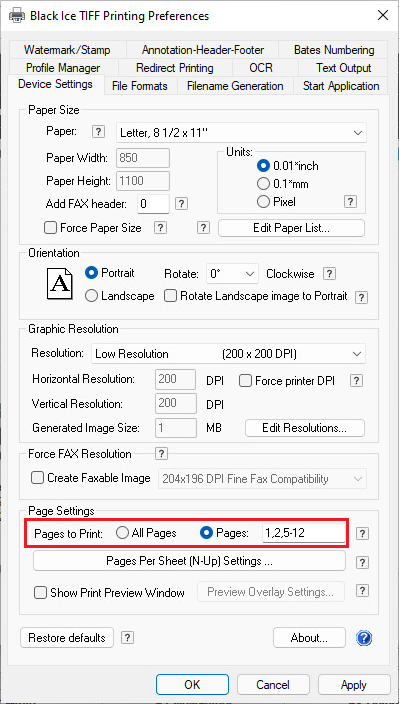This screenshot has height=704, width=399.
Task: Click help icon next to Restore defaults
Action: click(x=128, y=638)
